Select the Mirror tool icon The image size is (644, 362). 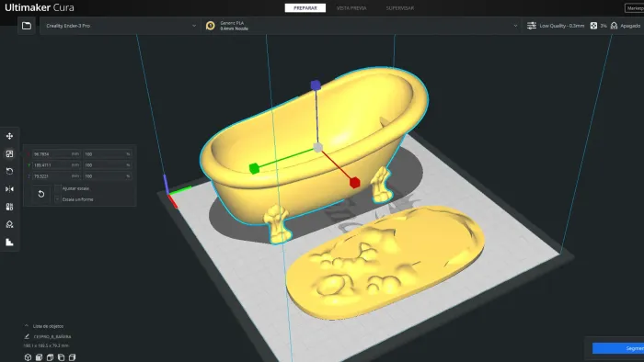(x=9, y=189)
